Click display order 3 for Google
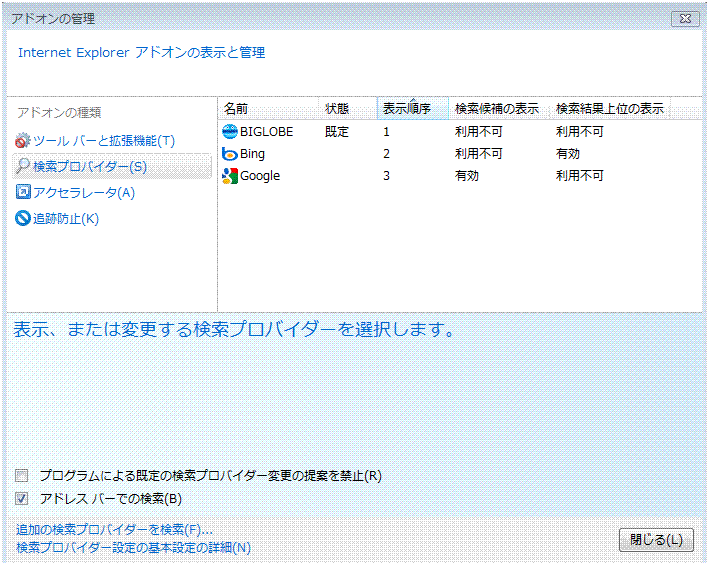The height and width of the screenshot is (565, 709). pyautogui.click(x=386, y=176)
